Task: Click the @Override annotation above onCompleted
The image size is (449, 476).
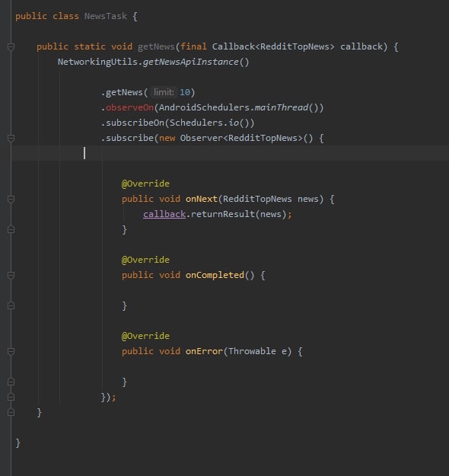Action: click(x=145, y=260)
